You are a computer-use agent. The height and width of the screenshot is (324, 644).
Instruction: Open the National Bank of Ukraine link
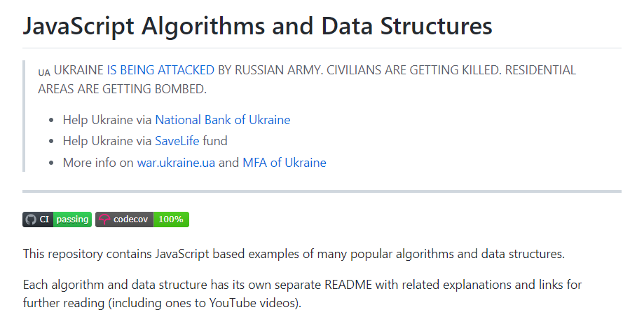point(222,120)
